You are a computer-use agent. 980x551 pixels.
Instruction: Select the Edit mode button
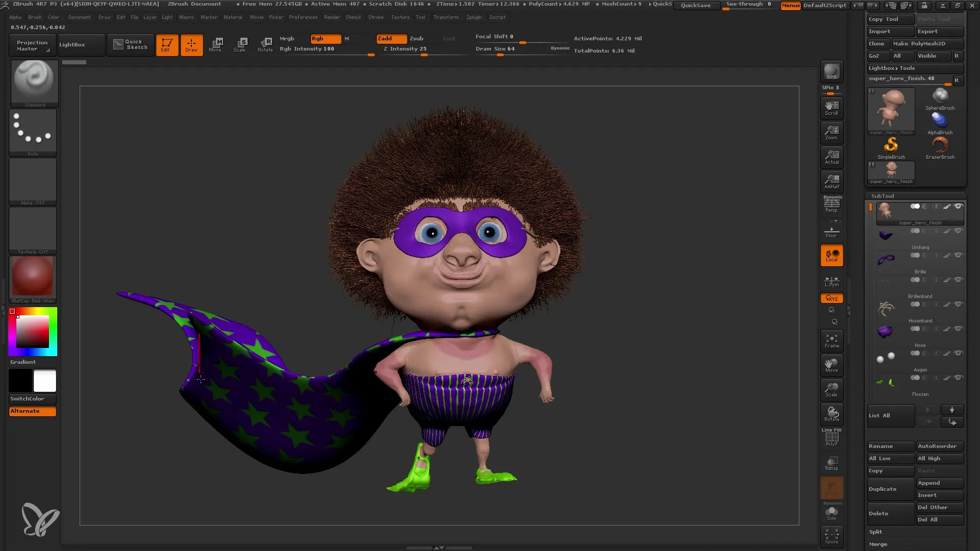(167, 44)
